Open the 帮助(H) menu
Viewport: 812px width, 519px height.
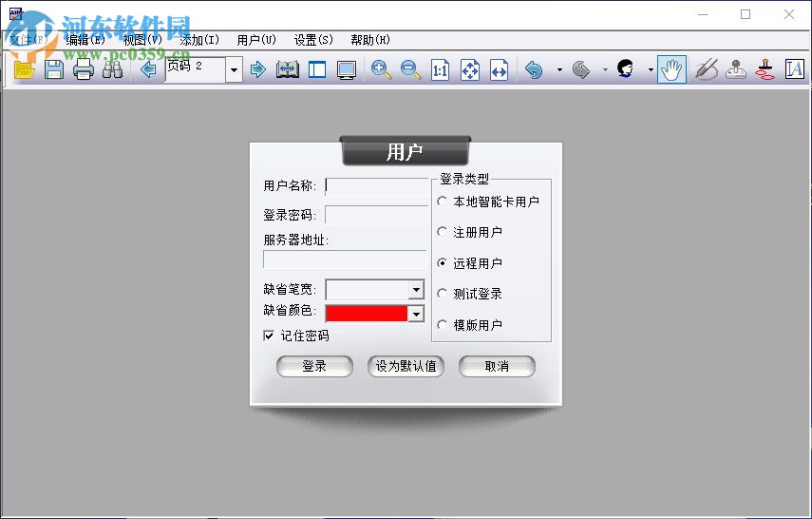370,40
